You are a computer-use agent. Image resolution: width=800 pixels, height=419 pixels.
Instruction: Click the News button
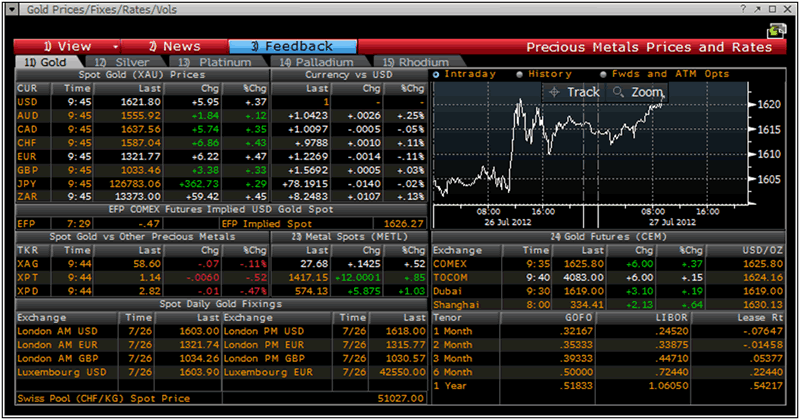[174, 47]
